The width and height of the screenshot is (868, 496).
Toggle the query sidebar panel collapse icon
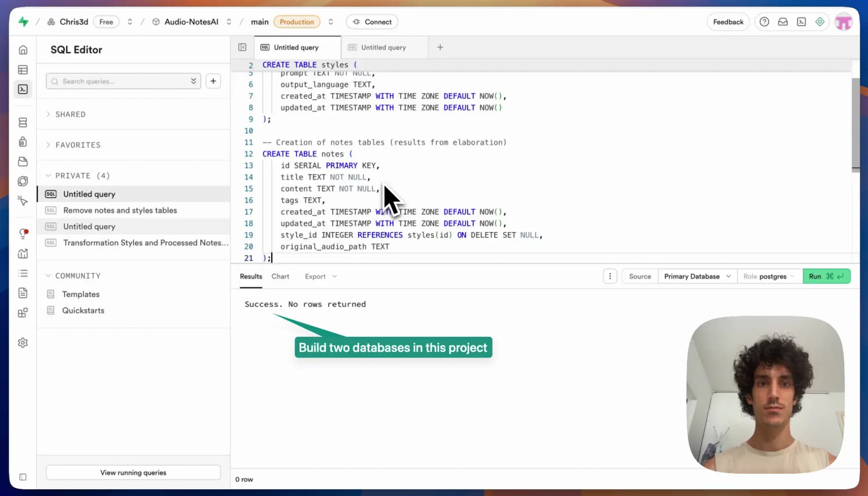242,47
